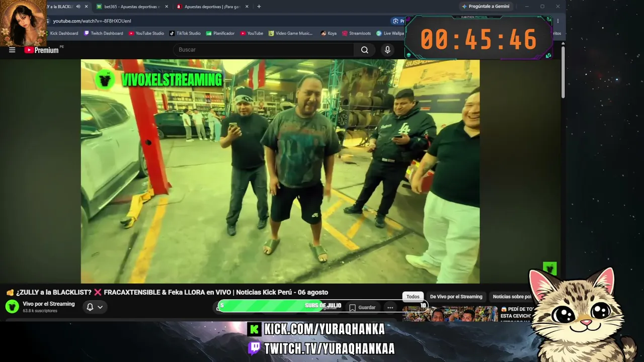Save the video with Guardar button
This screenshot has width=644, height=362.
click(x=363, y=308)
